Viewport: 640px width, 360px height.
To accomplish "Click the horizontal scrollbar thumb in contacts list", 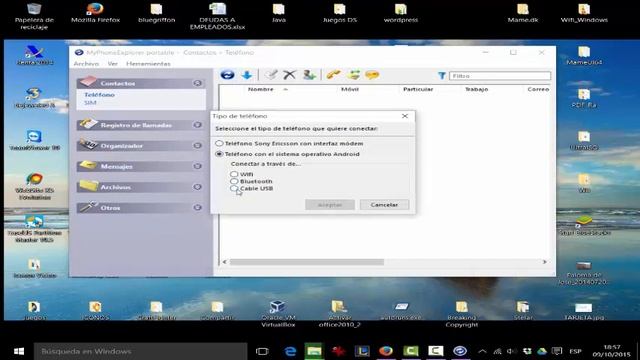I will (x=307, y=262).
